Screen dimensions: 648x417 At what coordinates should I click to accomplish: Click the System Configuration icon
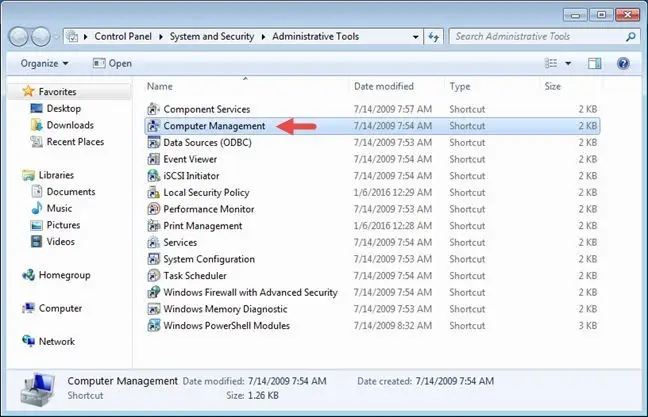click(153, 259)
